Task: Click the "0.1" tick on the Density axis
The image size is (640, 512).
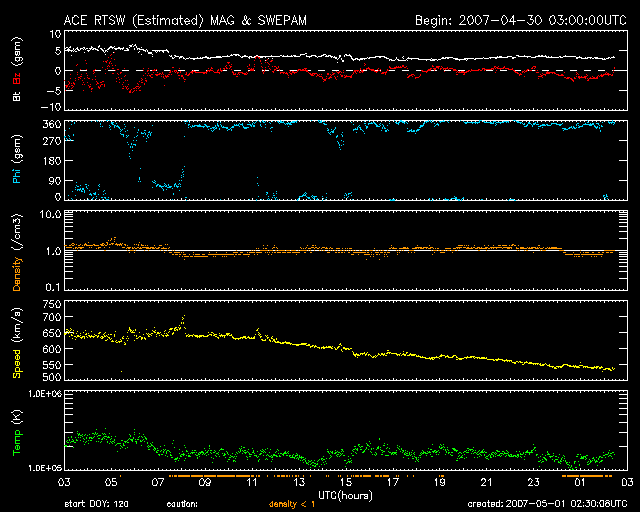Action: click(x=53, y=287)
